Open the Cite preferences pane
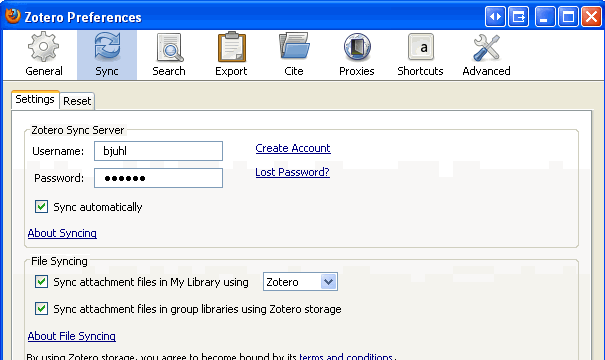The height and width of the screenshot is (360, 605). pos(294,55)
